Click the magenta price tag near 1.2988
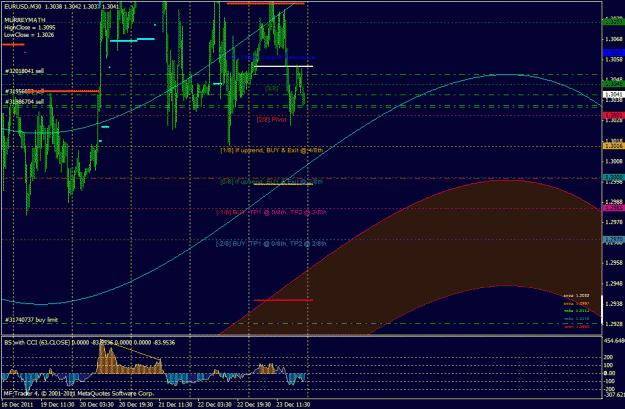 [x=613, y=208]
